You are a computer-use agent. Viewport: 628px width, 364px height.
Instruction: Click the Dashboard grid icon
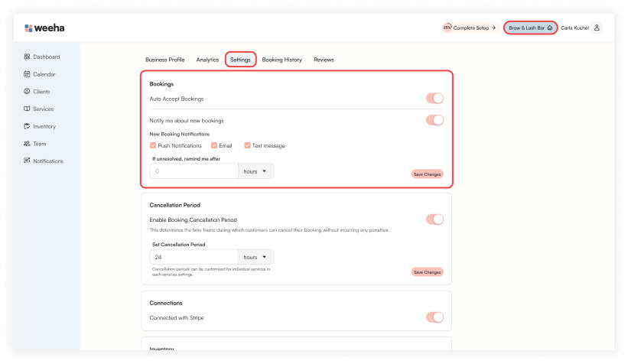27,57
